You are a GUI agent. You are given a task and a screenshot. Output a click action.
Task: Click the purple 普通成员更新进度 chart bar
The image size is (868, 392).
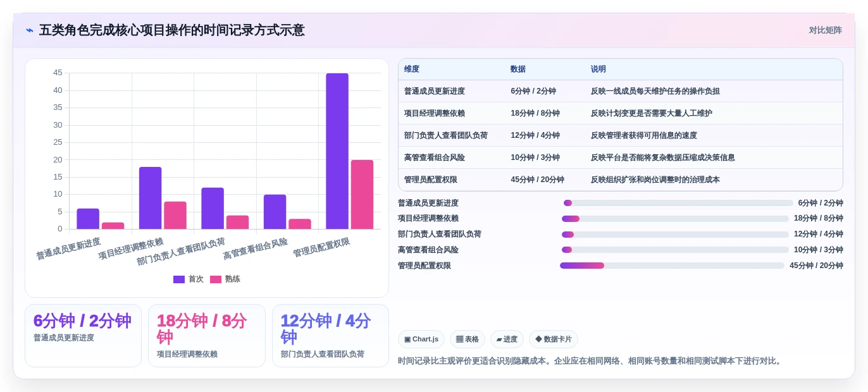coord(88,219)
